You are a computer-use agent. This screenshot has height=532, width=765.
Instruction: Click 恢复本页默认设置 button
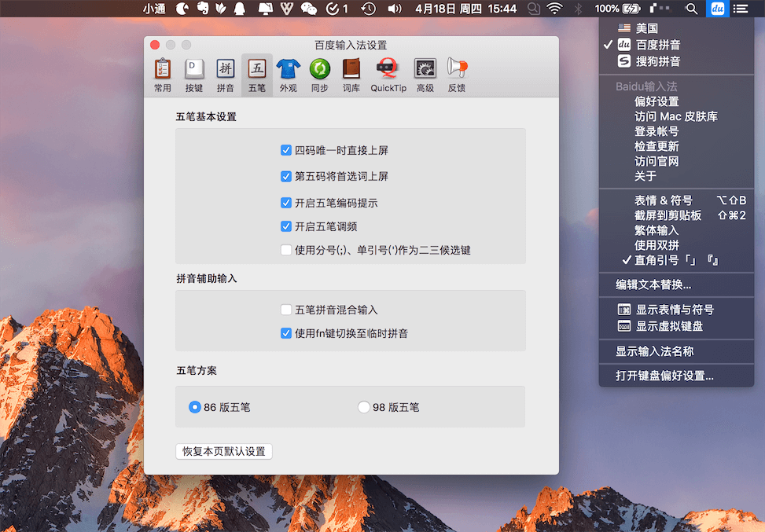(224, 452)
